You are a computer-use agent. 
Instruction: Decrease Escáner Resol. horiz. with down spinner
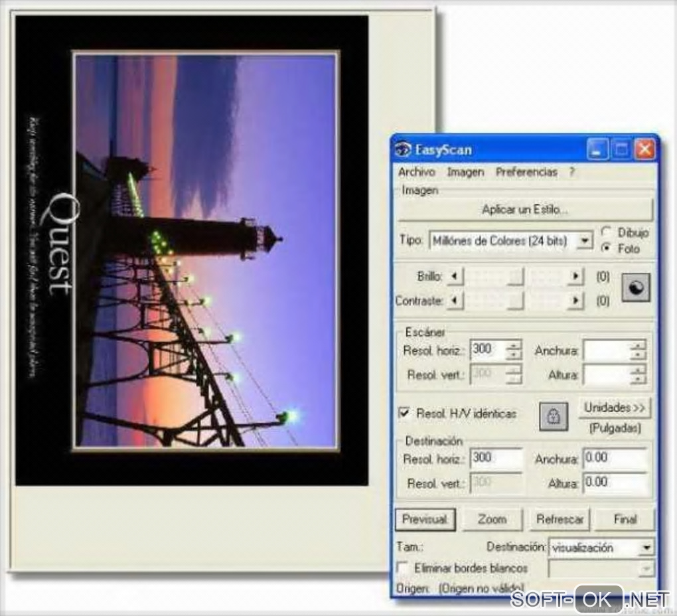point(514,355)
